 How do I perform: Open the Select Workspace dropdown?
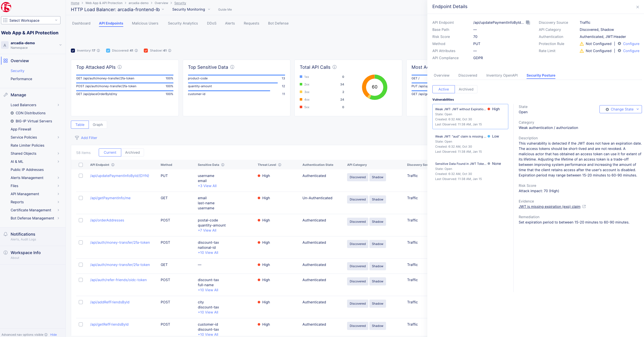(x=31, y=20)
